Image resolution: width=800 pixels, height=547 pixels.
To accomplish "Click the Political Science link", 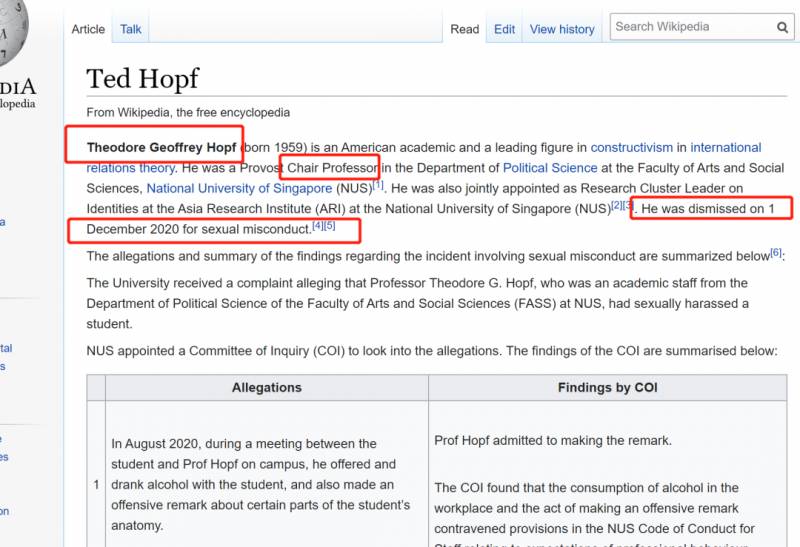I will 550,168.
